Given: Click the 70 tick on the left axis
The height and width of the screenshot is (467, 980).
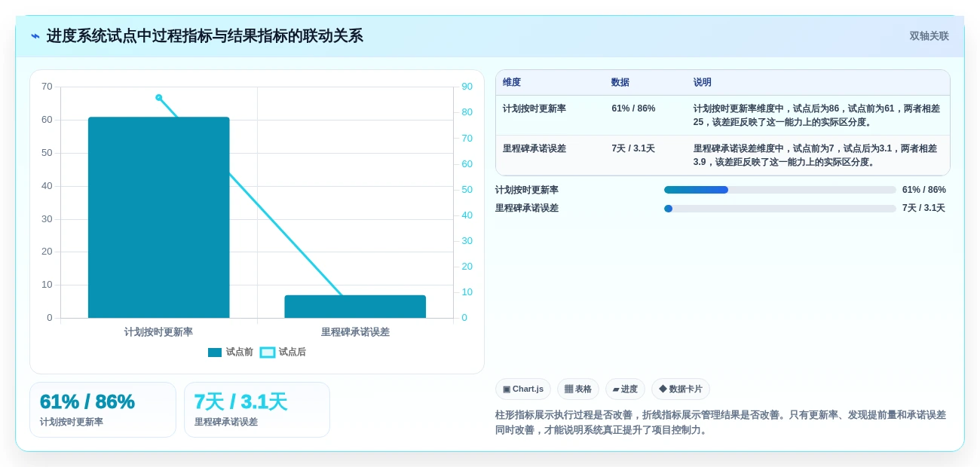Looking at the screenshot, I should [x=47, y=87].
